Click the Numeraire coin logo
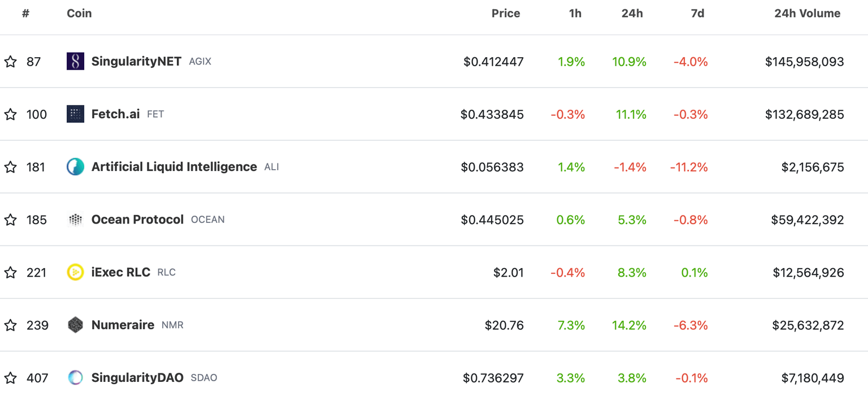Viewport: 868px width, 400px height. point(75,325)
